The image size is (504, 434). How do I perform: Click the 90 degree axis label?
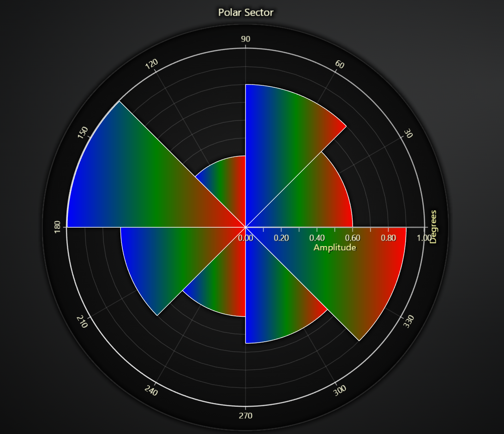(246, 39)
